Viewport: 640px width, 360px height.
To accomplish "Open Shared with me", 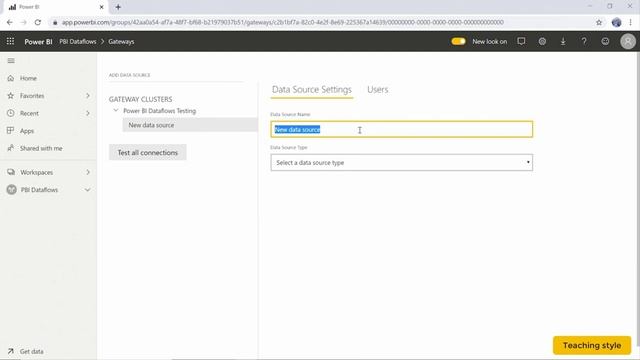I will 41,148.
